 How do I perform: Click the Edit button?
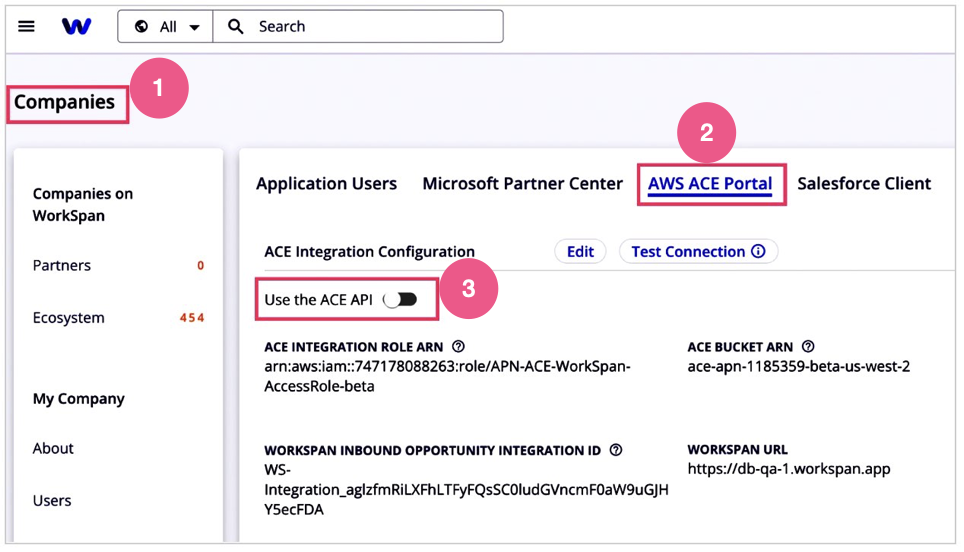point(580,251)
